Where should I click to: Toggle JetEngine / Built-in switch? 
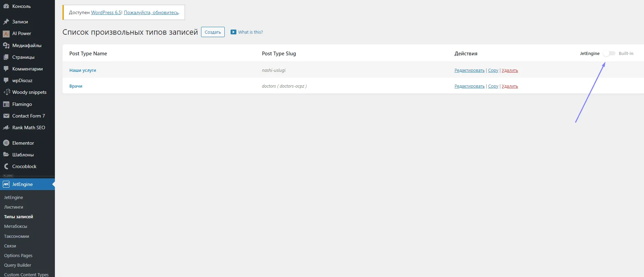609,53
